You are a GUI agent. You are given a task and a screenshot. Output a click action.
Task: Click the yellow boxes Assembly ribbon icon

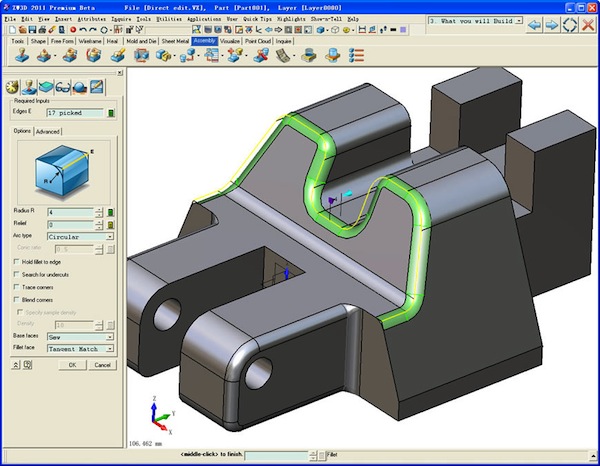[163, 55]
